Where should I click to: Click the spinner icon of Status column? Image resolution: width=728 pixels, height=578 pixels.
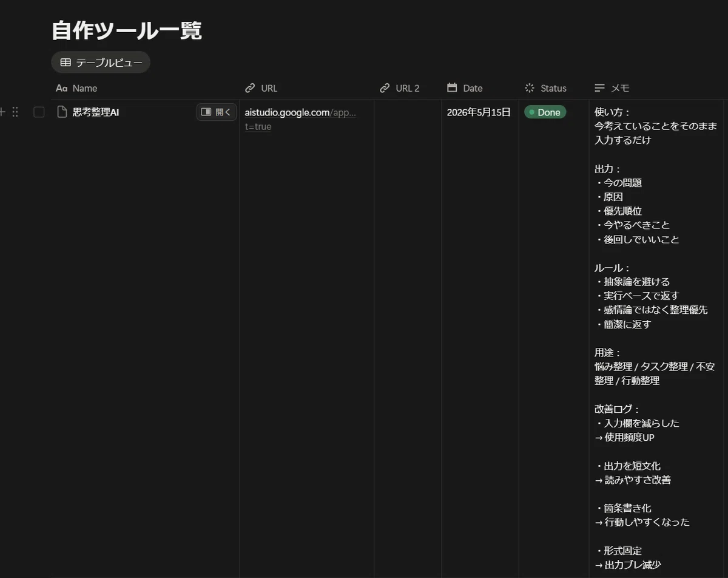[x=530, y=88]
